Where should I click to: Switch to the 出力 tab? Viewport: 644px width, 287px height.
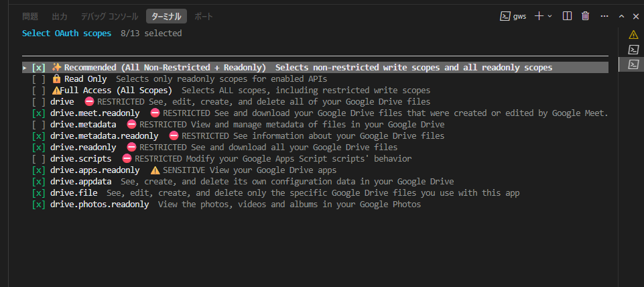pyautogui.click(x=60, y=16)
